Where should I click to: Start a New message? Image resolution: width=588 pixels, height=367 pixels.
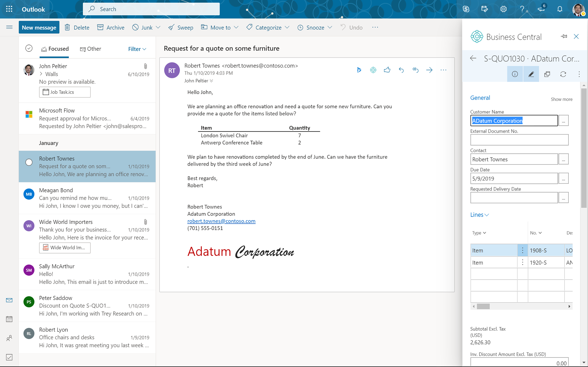(x=39, y=27)
